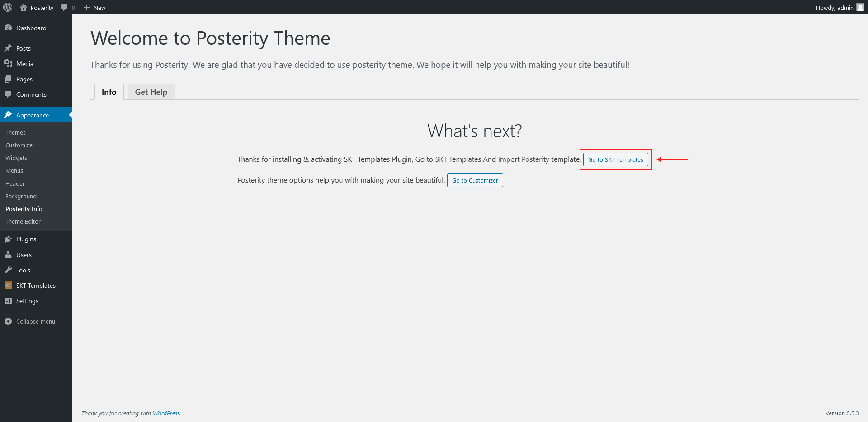Open the Widgets submenu item

[x=16, y=158]
